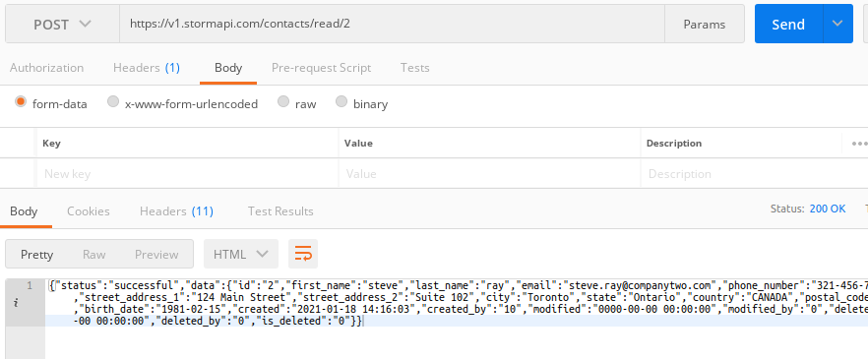
Task: Switch response view to Pretty
Action: point(36,255)
